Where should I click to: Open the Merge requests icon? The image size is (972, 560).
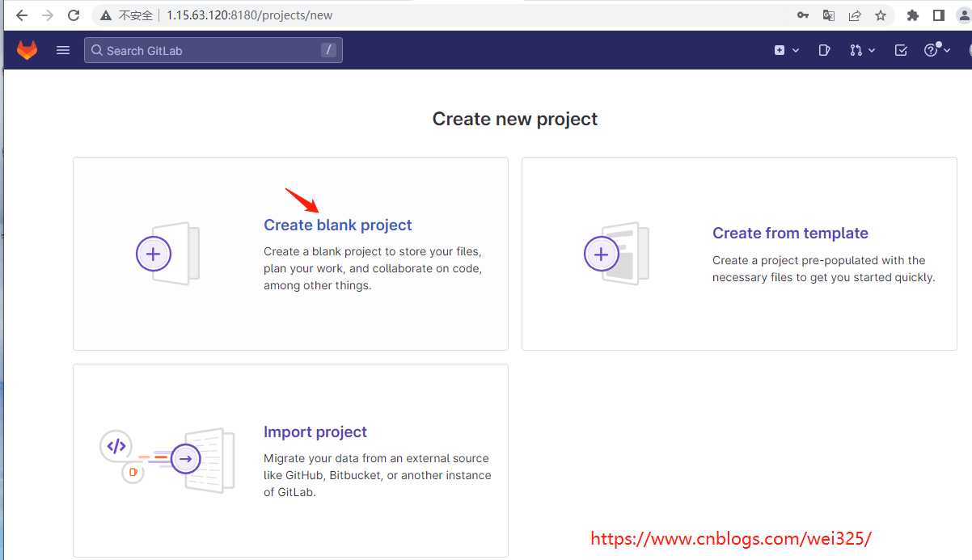coord(856,50)
